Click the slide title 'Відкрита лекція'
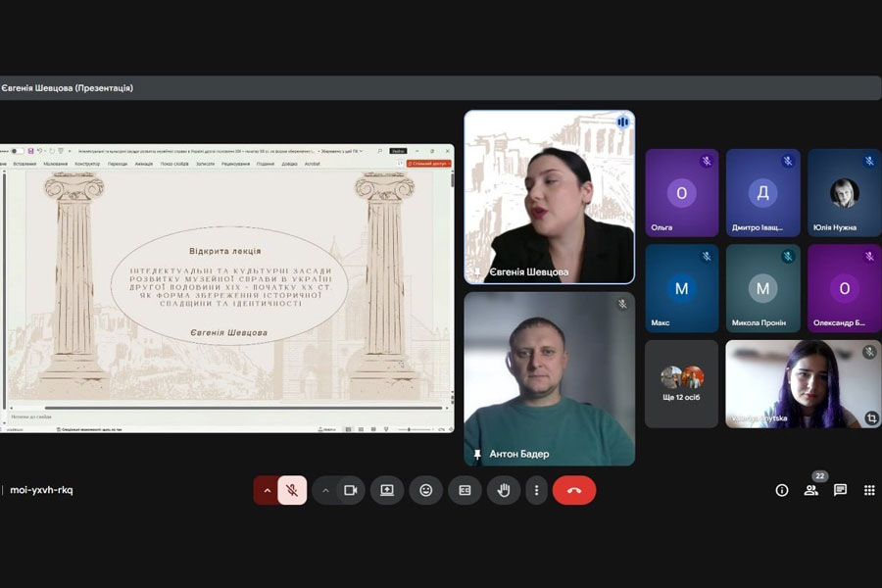The width and height of the screenshot is (882, 588). (225, 251)
